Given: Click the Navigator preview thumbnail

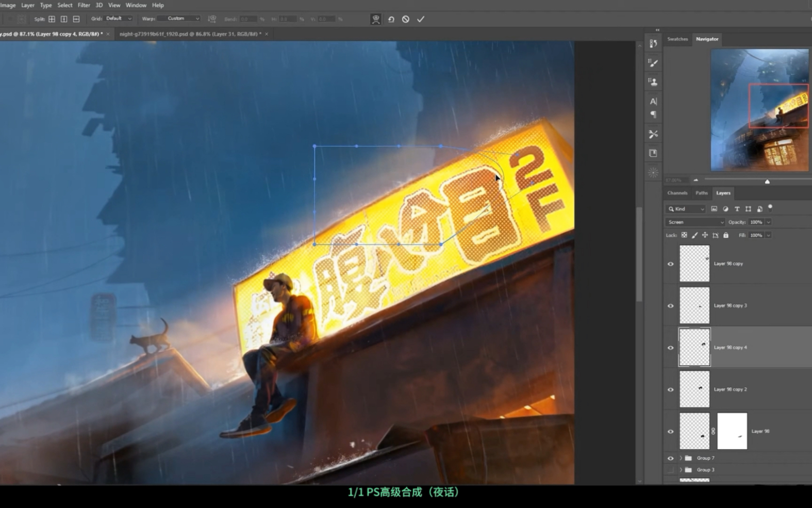Looking at the screenshot, I should point(759,110).
